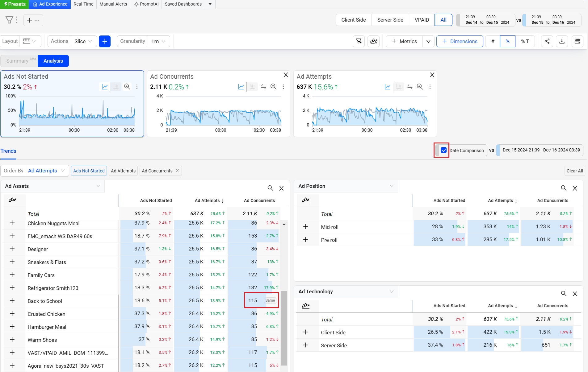Open the three-dot menu on Ads Not Started card
The width and height of the screenshot is (588, 372).
point(137,87)
